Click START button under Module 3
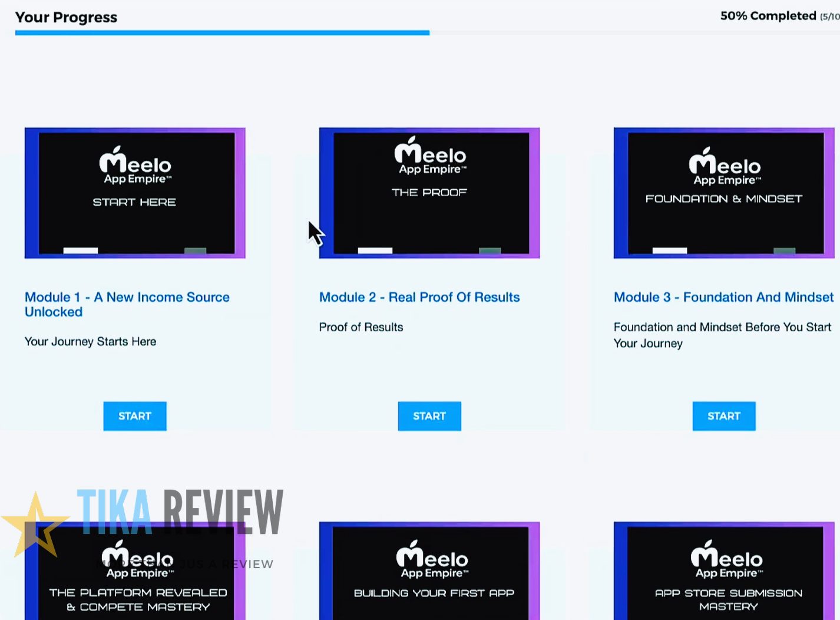 pos(724,416)
